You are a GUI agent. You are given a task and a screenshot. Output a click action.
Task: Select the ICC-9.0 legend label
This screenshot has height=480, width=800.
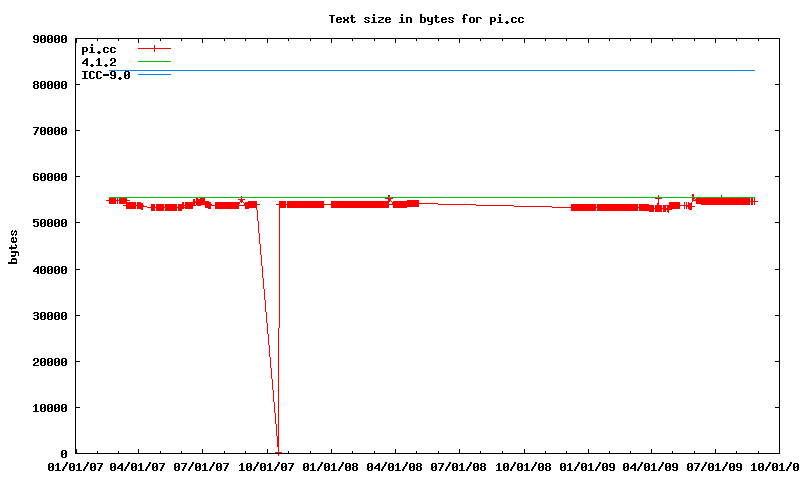click(x=105, y=75)
